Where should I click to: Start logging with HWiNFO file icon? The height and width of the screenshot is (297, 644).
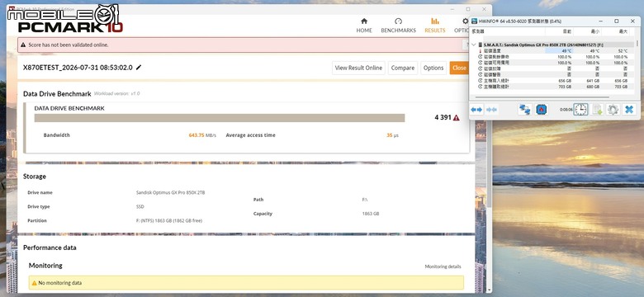597,110
